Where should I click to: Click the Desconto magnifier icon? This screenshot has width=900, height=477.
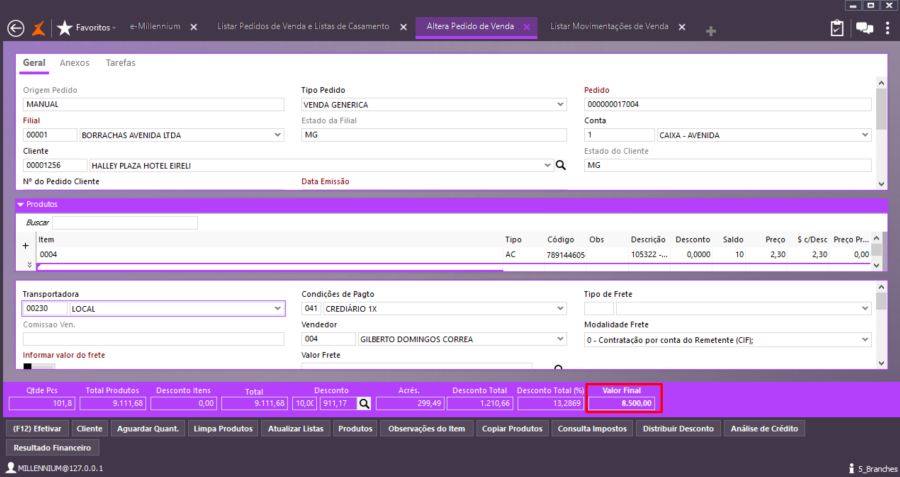point(364,403)
